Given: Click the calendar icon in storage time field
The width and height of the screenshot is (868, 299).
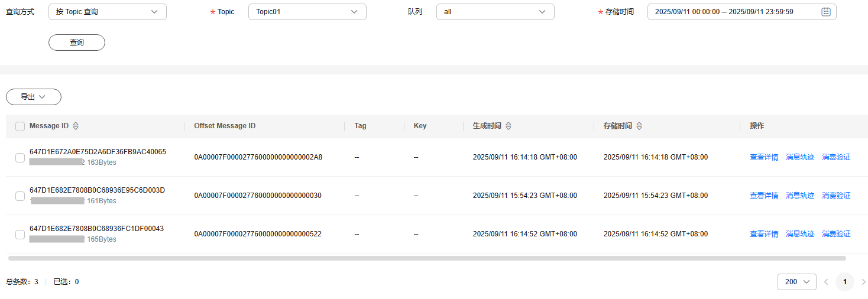Looking at the screenshot, I should coord(826,12).
